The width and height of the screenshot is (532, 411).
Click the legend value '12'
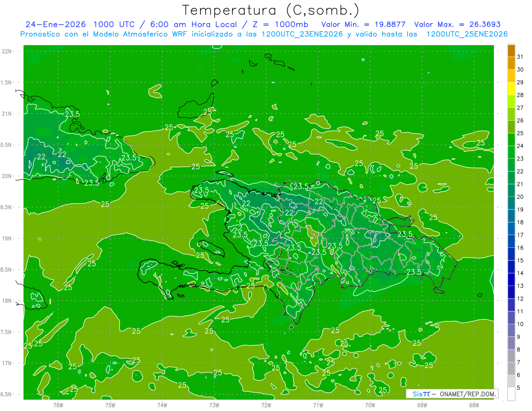tap(520, 298)
